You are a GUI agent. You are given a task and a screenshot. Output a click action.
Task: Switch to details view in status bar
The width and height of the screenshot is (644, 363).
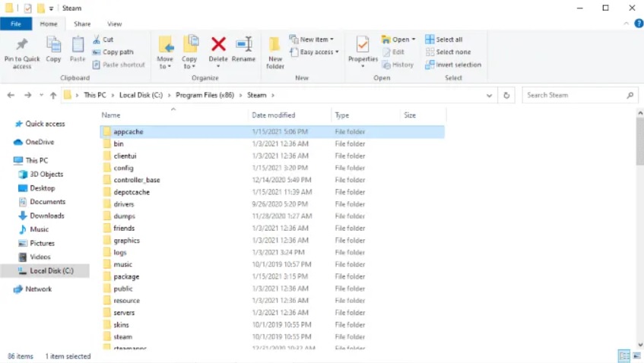point(623,355)
